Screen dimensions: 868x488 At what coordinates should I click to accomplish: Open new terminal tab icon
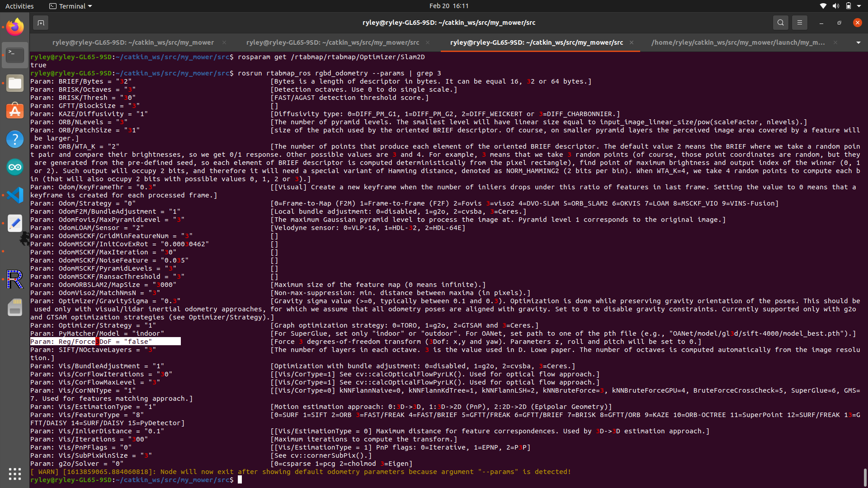[x=41, y=23]
